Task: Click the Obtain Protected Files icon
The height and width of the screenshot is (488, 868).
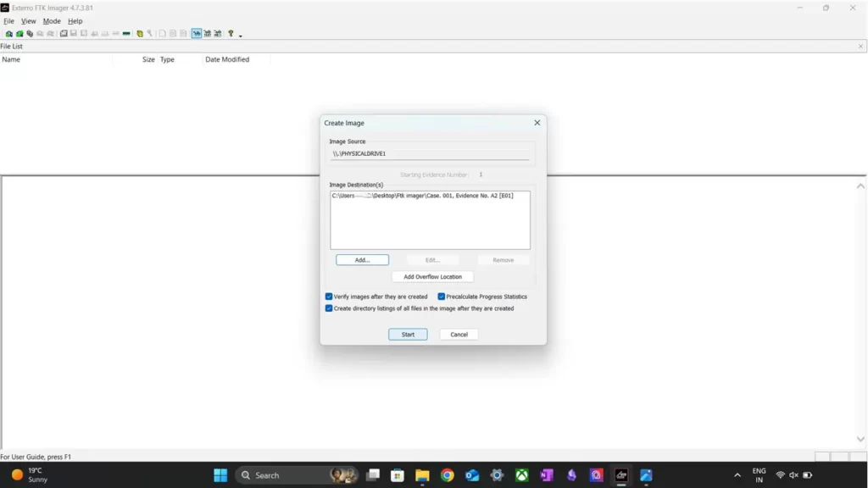Action: 140,34
